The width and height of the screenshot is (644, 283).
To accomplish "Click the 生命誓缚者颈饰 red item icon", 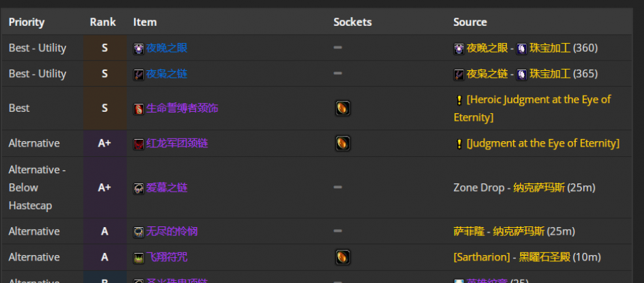I will tap(139, 109).
